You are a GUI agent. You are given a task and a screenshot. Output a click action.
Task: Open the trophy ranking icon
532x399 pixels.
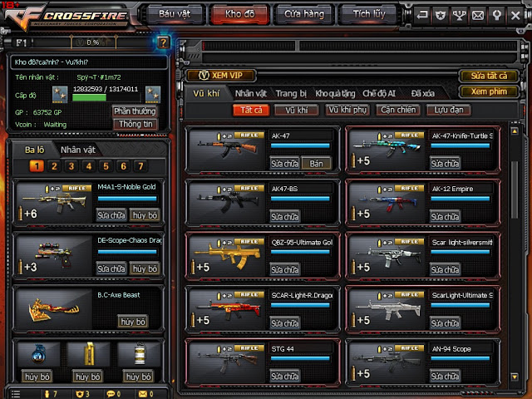(459, 15)
